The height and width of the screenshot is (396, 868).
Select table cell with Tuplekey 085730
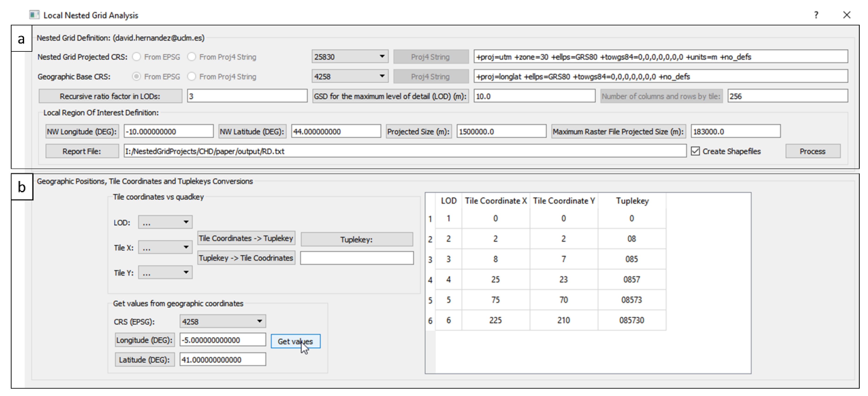631,320
